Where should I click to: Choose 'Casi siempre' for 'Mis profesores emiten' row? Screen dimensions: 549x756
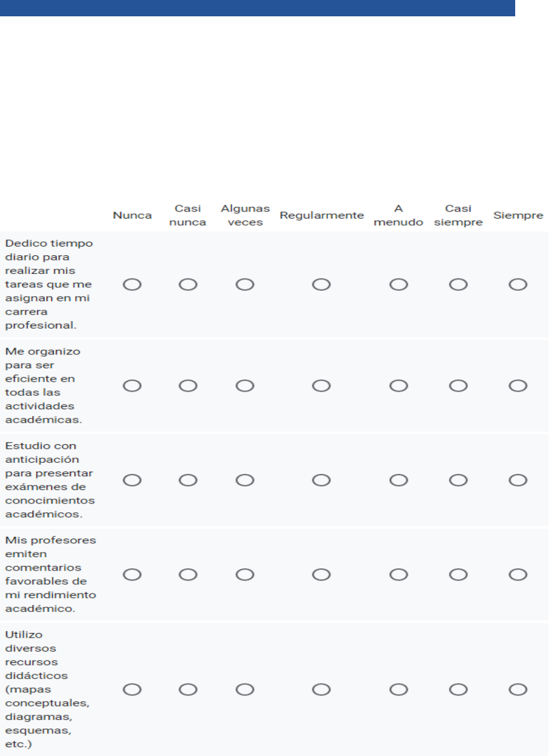(459, 575)
